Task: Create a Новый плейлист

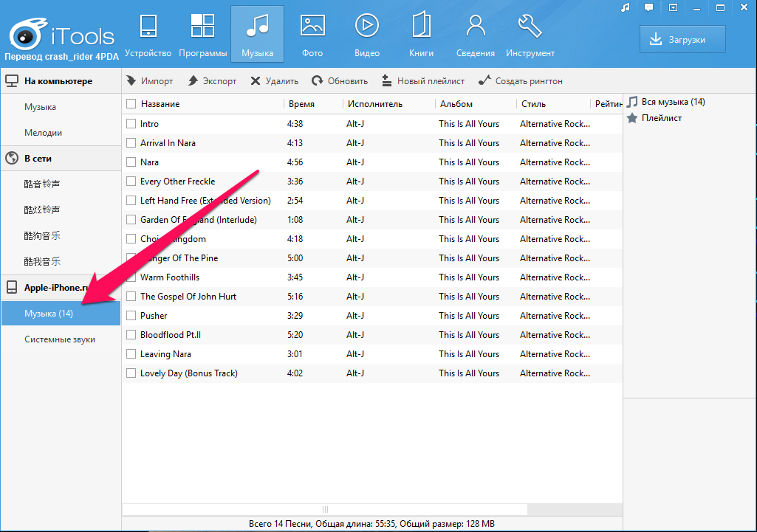Action: (423, 81)
